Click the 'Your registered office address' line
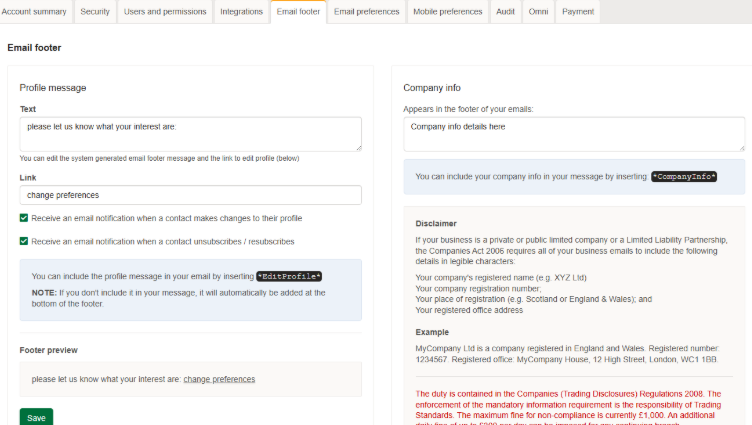This screenshot has height=425, width=752. [x=469, y=310]
